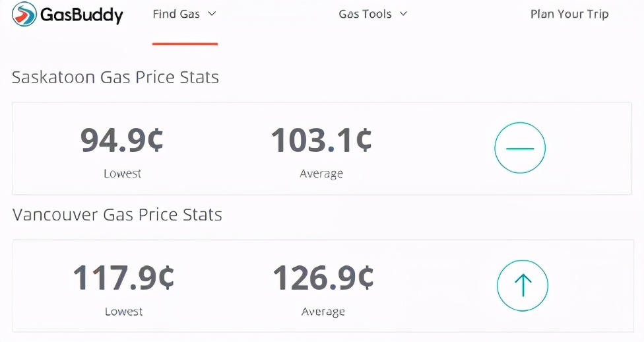The width and height of the screenshot is (644, 342).
Task: Go to Plan Your Trip
Action: [x=569, y=14]
